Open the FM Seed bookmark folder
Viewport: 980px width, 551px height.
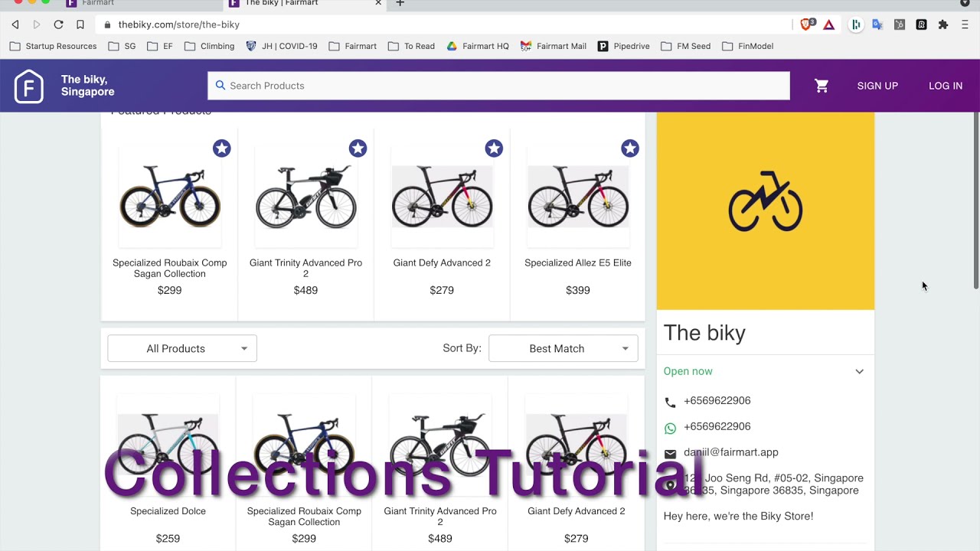click(686, 46)
